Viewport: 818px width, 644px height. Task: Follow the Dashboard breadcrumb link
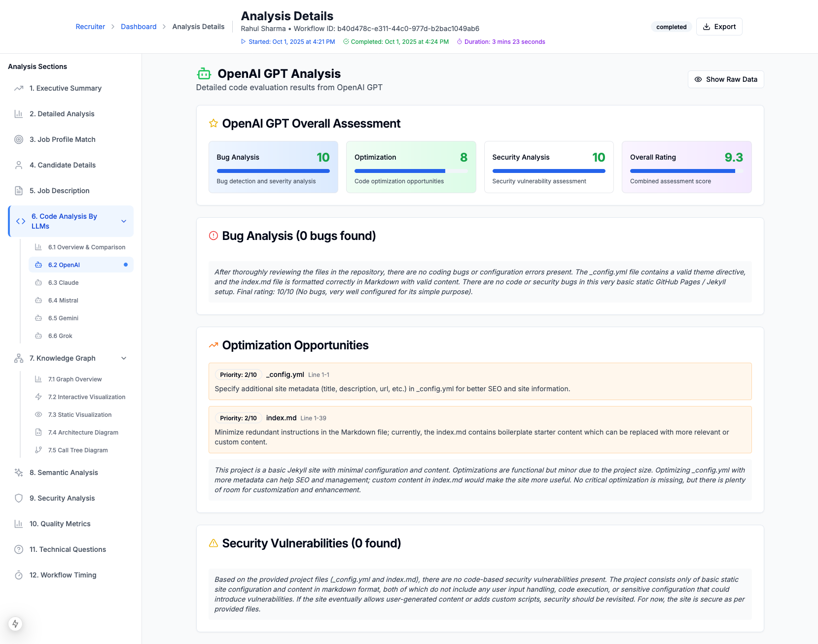[139, 27]
